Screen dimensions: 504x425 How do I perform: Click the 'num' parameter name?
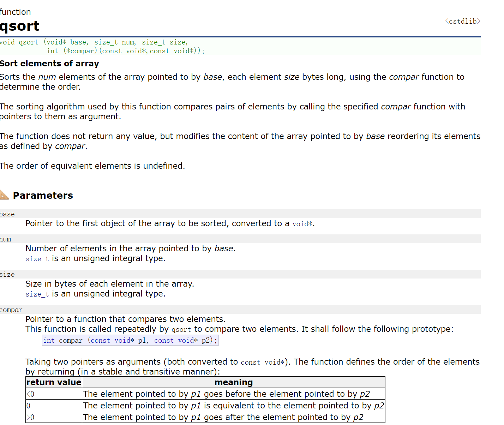6,239
